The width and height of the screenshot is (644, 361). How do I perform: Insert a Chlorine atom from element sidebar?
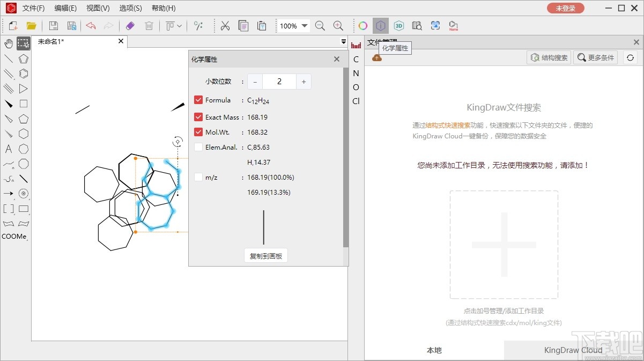[x=356, y=101]
